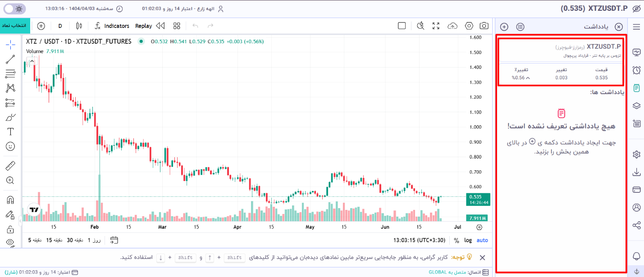The width and height of the screenshot is (644, 277).
Task: Enter fullscreen chart mode
Action: click(436, 26)
